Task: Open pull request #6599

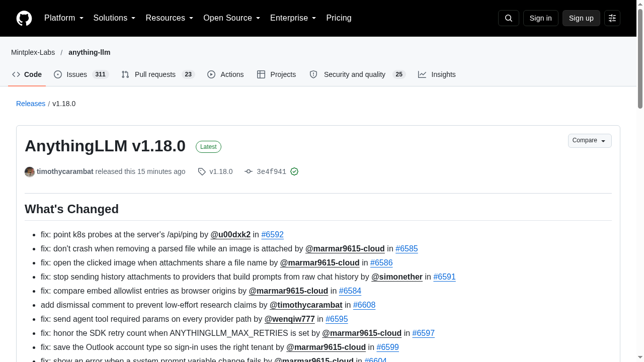Action: pyautogui.click(x=387, y=347)
